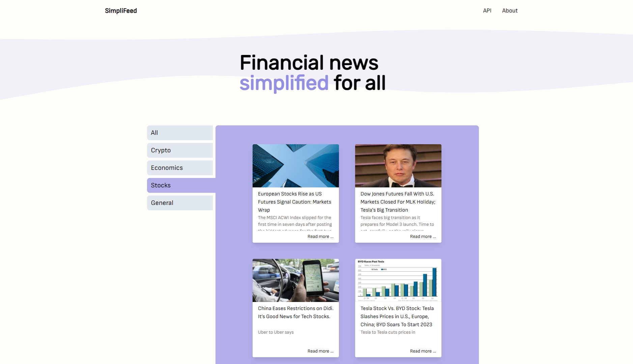Click the 'Uber to Uber says' summary
Image resolution: width=633 pixels, height=364 pixels.
pyautogui.click(x=276, y=332)
